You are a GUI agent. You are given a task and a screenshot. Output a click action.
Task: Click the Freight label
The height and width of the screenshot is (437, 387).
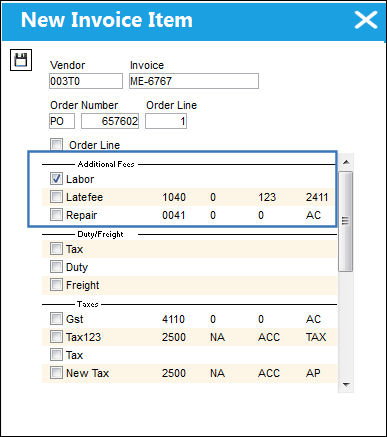pyautogui.click(x=83, y=285)
